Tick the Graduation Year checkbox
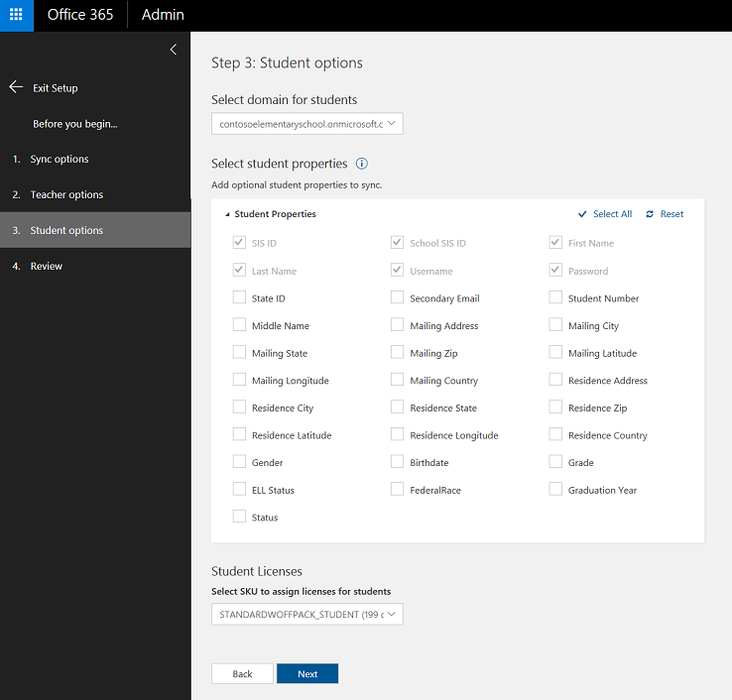This screenshot has height=700, width=732. point(555,489)
